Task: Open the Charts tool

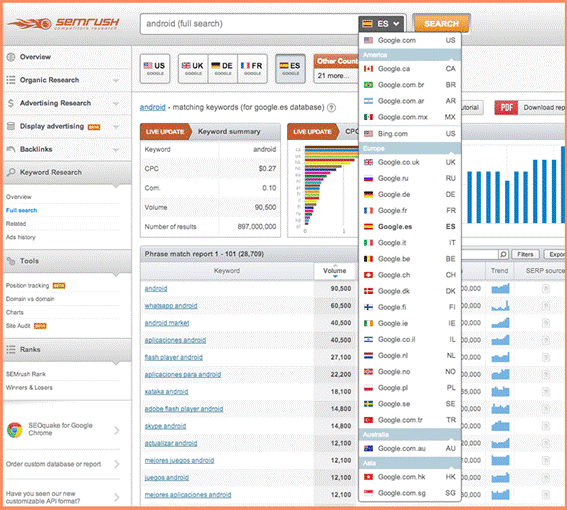Action: click(x=15, y=312)
